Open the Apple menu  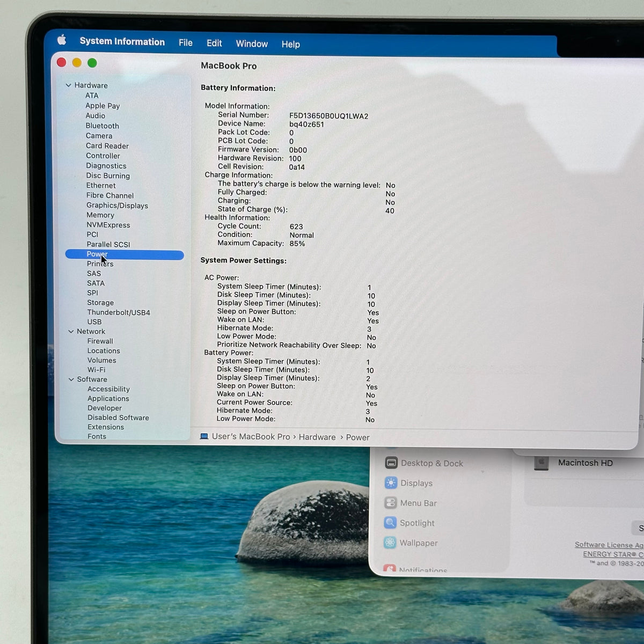pyautogui.click(x=62, y=40)
